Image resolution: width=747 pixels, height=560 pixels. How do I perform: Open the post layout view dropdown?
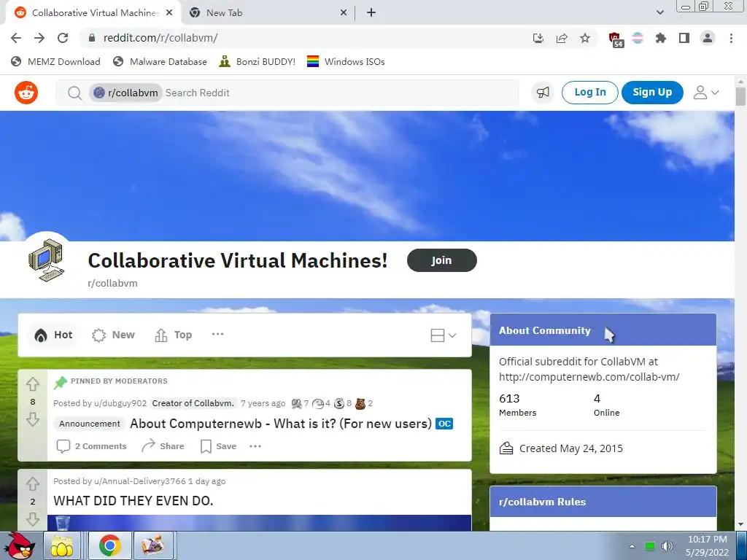coord(443,335)
